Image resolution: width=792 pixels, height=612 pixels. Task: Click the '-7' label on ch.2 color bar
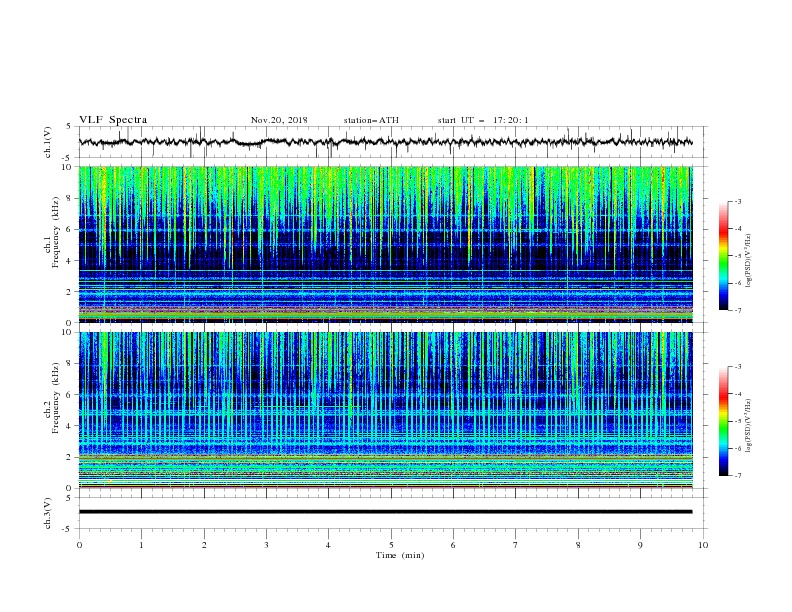[x=738, y=476]
